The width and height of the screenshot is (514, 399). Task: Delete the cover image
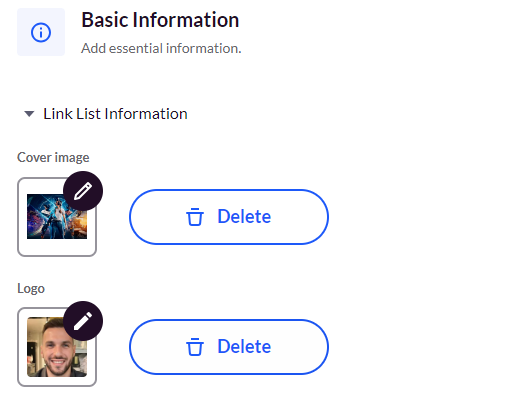point(229,217)
